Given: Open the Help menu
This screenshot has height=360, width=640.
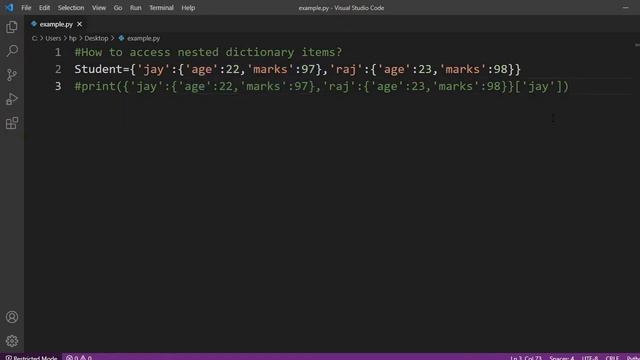Looking at the screenshot, I should (x=188, y=8).
